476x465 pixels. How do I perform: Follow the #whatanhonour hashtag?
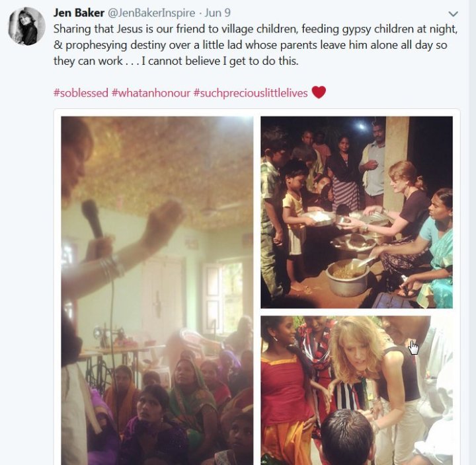pyautogui.click(x=151, y=92)
